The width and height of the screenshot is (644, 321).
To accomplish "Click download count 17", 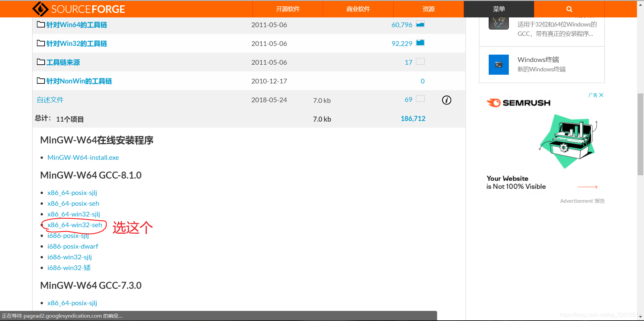I will 409,62.
